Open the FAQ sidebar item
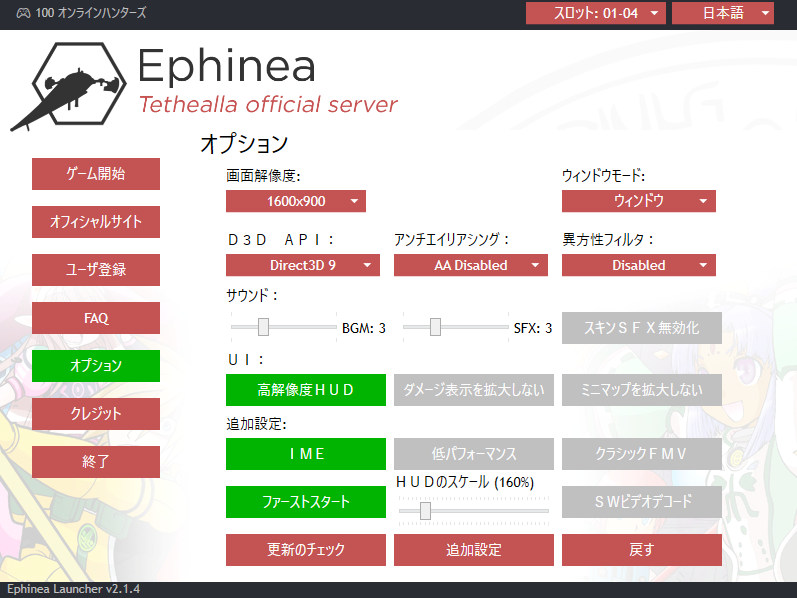Screen dimensions: 797x598 point(96,318)
